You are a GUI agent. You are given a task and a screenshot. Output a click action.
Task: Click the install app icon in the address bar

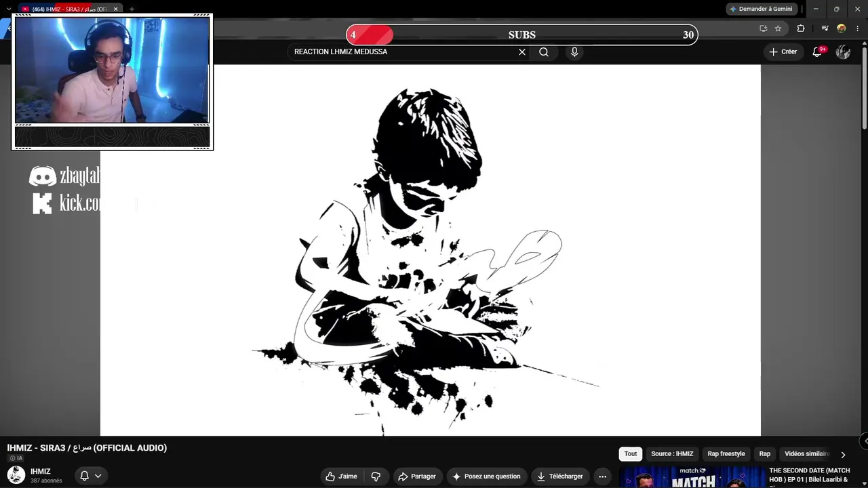(x=764, y=28)
